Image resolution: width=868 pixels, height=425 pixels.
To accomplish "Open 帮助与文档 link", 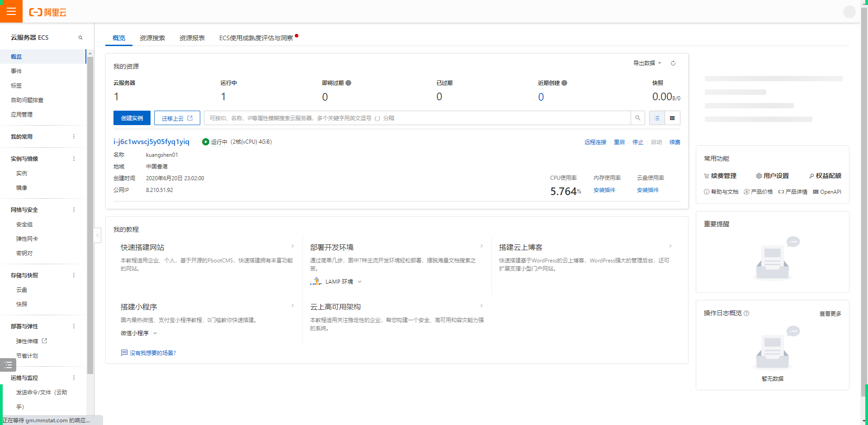I will pos(721,192).
